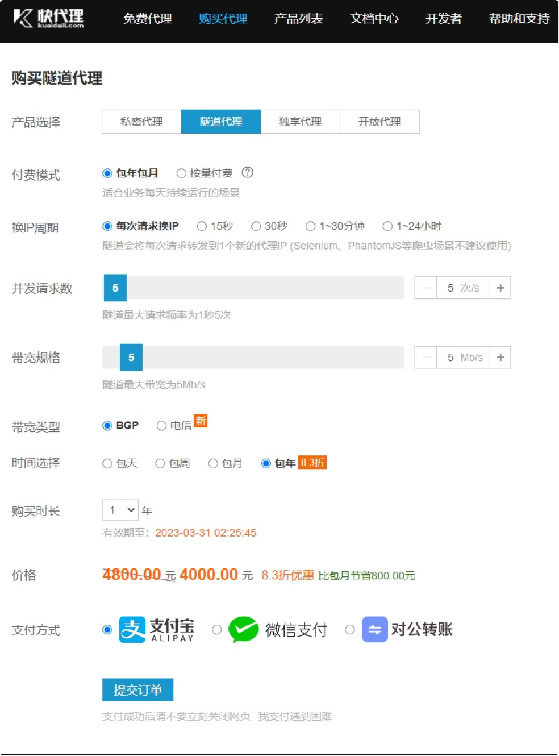Click the 并发请求数 slider track
Image resolution: width=559 pixels, height=756 pixels.
click(x=253, y=288)
